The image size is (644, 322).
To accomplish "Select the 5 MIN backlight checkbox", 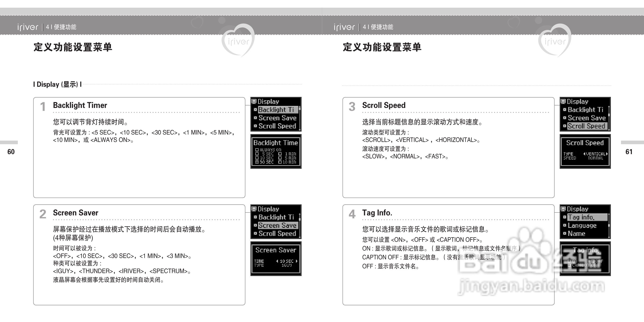I will (x=280, y=158).
